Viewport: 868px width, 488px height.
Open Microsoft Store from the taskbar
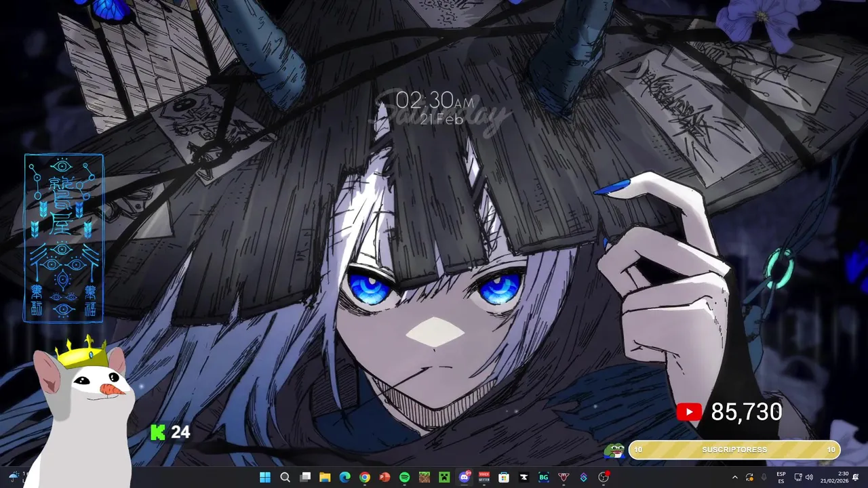coord(504,477)
